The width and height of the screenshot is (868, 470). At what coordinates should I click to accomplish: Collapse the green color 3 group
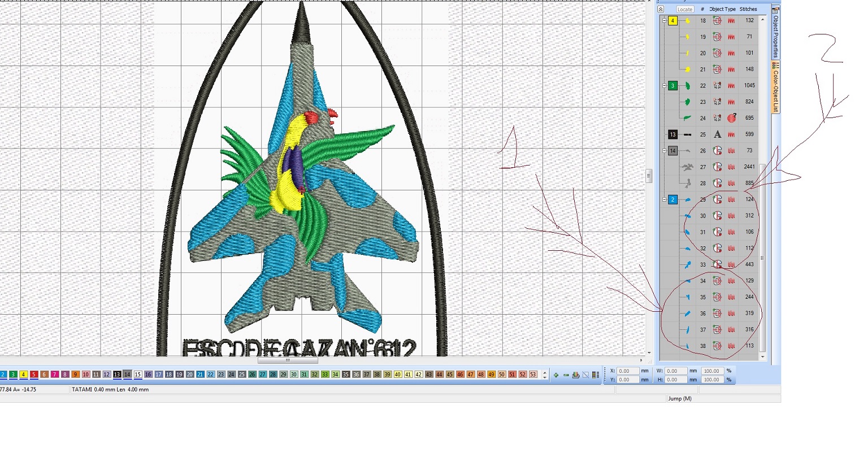(665, 86)
